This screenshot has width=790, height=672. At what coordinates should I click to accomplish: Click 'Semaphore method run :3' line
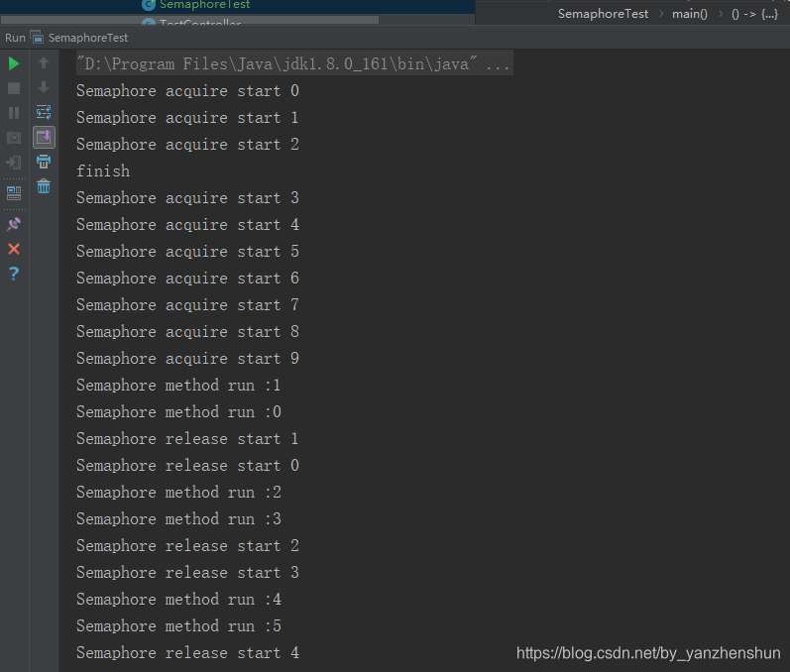coord(178,519)
